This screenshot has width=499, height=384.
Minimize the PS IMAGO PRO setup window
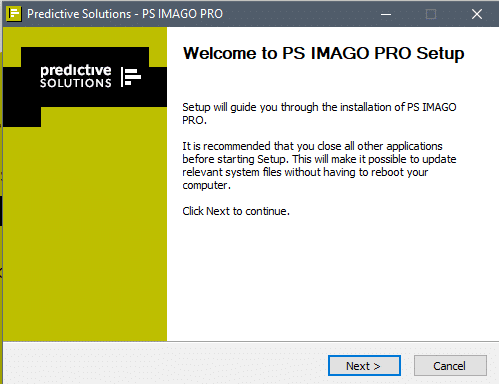pos(386,14)
